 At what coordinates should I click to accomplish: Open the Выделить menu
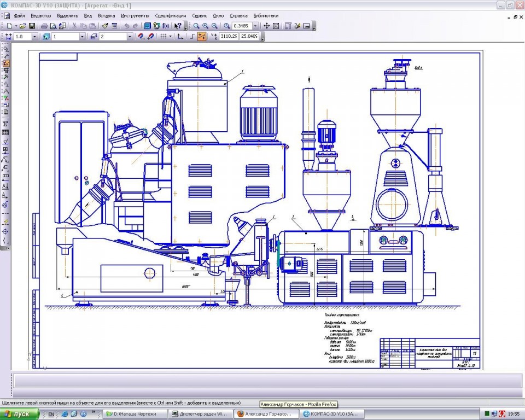click(67, 16)
